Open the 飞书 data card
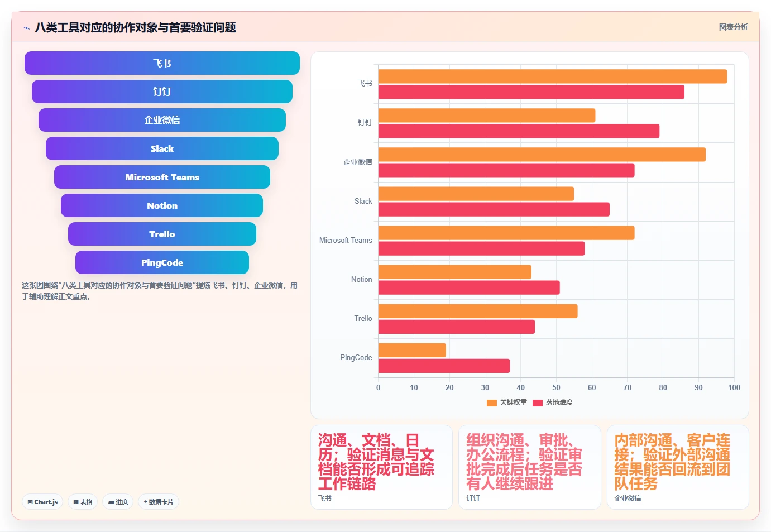Screen dimensions: 771x532 (381, 467)
